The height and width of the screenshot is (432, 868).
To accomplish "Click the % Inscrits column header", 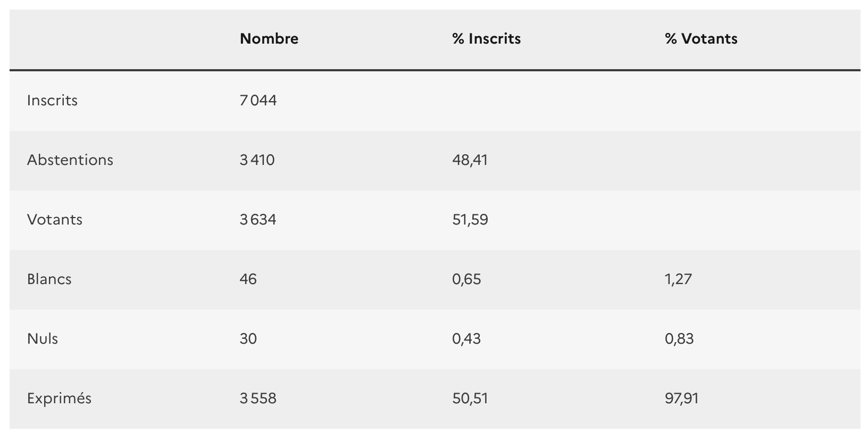I will click(486, 39).
